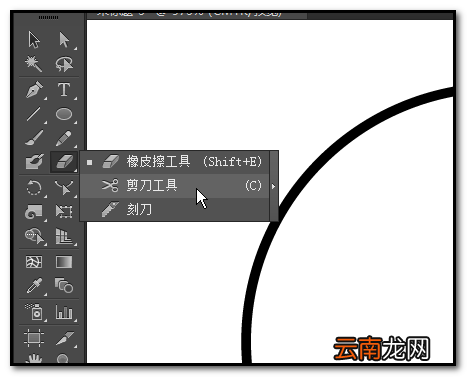
Task: Select the Magic Wand tool
Action: tap(34, 64)
